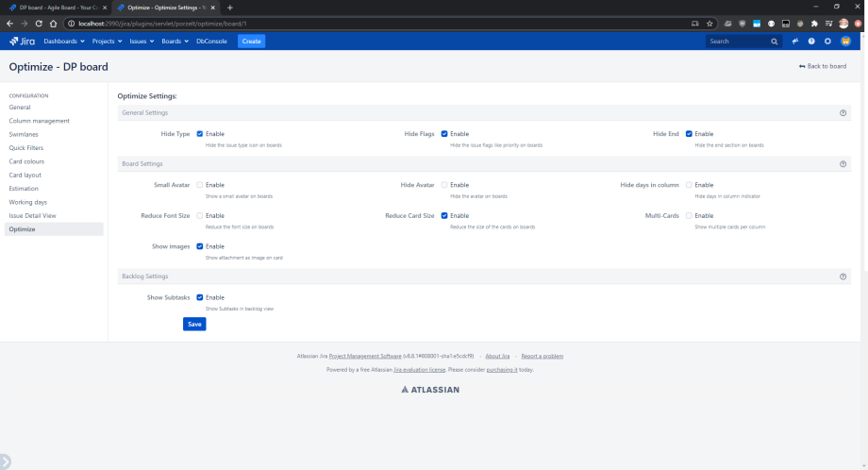Enable the Hide days in column checkbox
The image size is (868, 470).
[689, 185]
